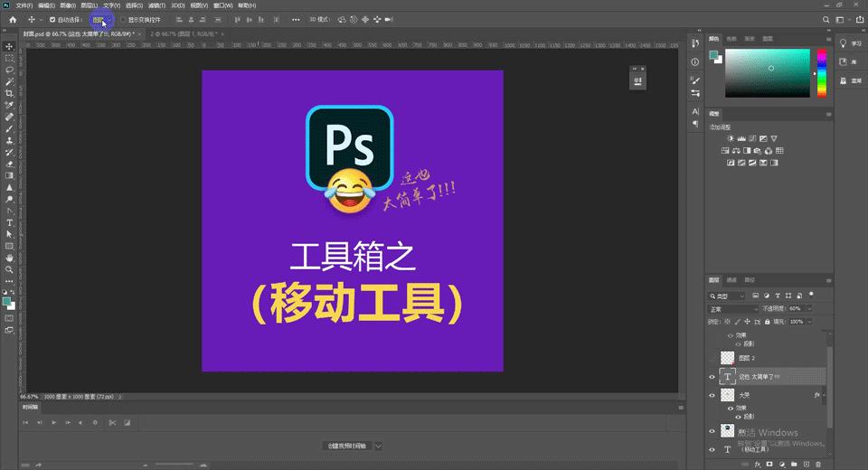
Task: Click the rainbow hue slider strip
Action: pos(821,72)
